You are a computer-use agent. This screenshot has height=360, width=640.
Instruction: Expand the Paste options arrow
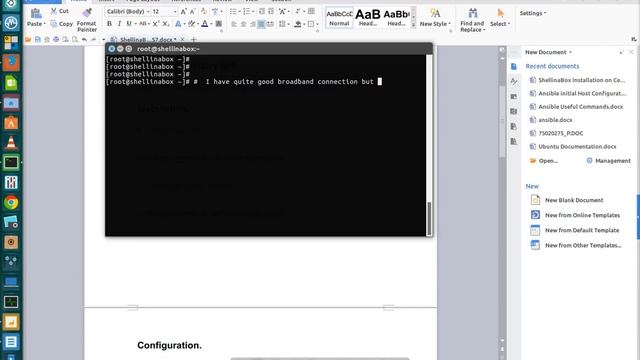pos(44,24)
